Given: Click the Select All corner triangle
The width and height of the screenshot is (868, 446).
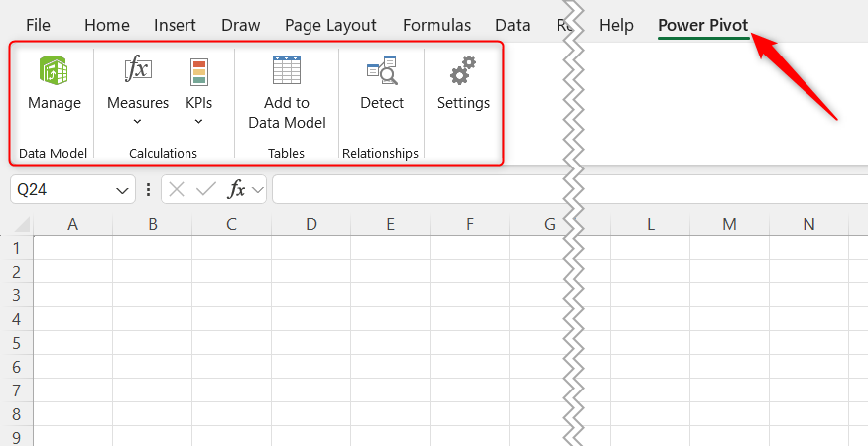Looking at the screenshot, I should coord(22,225).
